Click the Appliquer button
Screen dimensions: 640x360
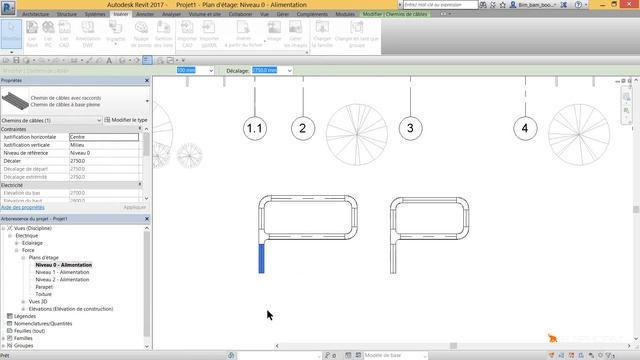[x=134, y=207]
